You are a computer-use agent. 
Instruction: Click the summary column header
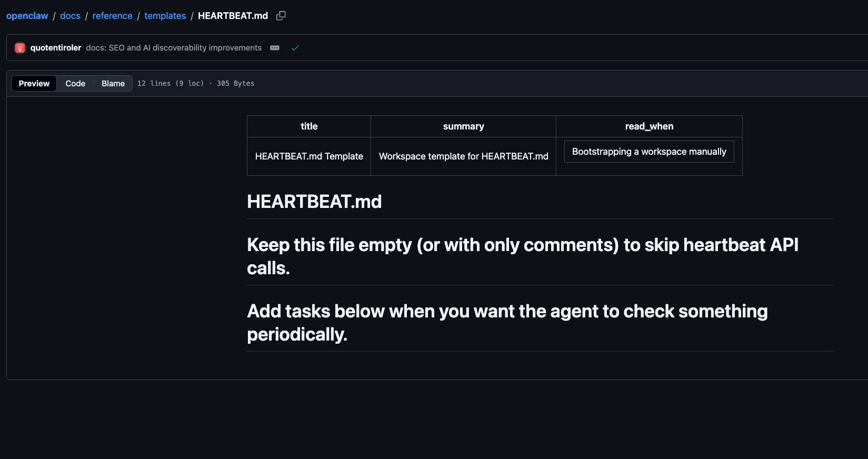(463, 126)
